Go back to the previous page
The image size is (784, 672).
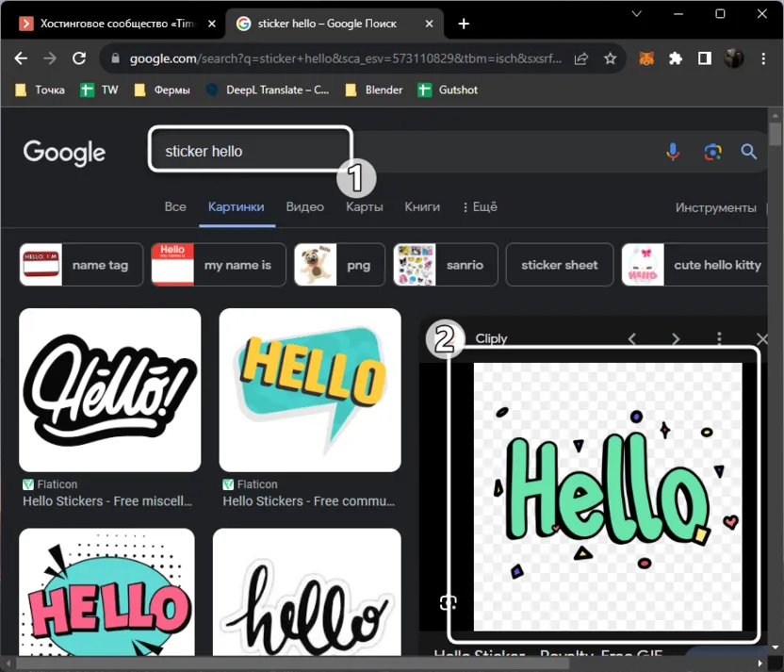(x=21, y=58)
